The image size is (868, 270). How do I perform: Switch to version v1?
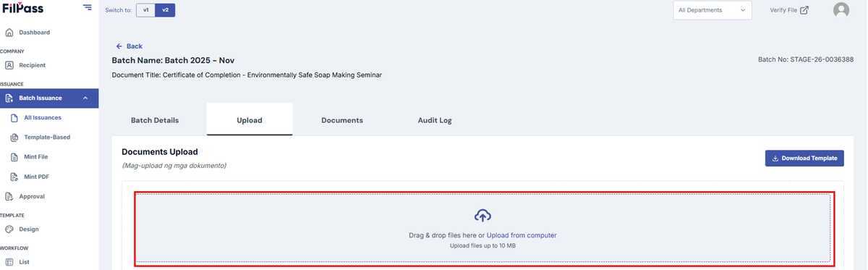point(145,10)
